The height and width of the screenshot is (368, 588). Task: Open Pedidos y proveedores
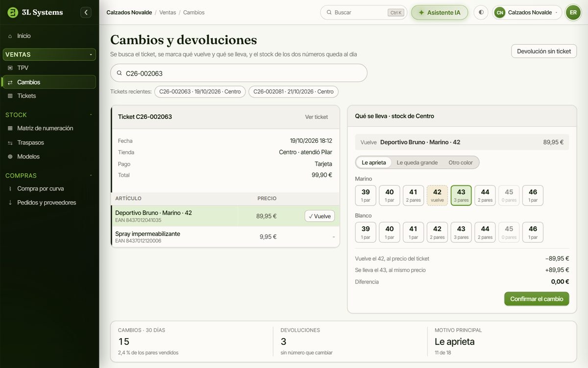point(49,202)
